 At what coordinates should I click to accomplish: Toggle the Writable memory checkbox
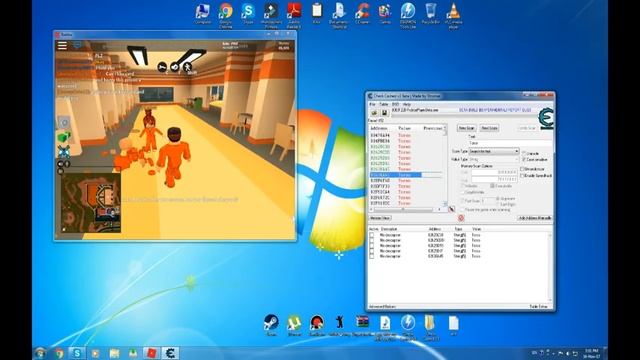pyautogui.click(x=463, y=186)
